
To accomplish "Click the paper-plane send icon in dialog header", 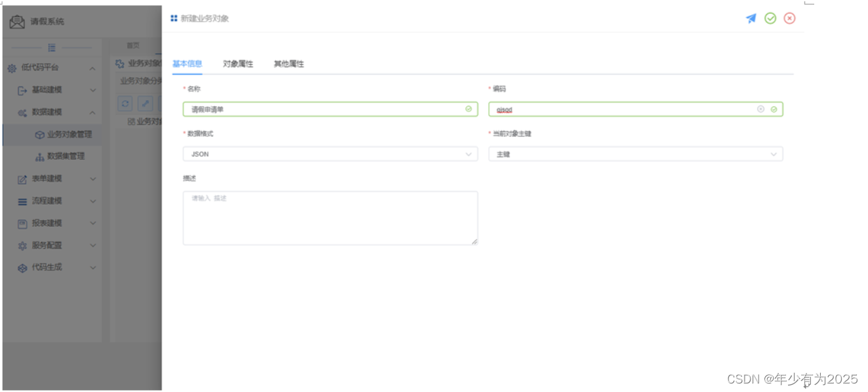I will [x=751, y=18].
